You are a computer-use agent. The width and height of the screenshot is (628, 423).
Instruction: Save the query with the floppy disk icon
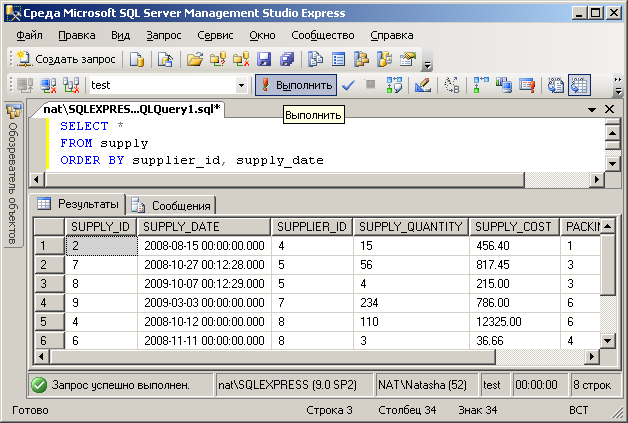[x=264, y=59]
